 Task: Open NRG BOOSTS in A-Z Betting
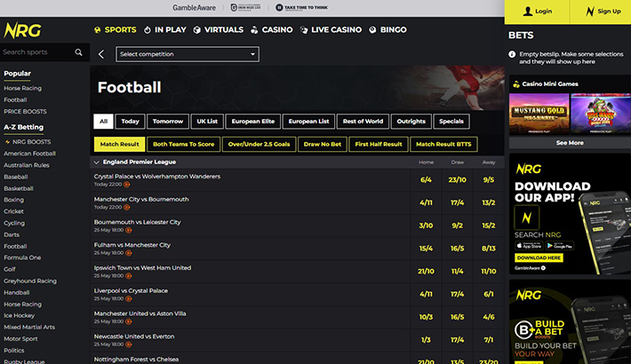28,142
